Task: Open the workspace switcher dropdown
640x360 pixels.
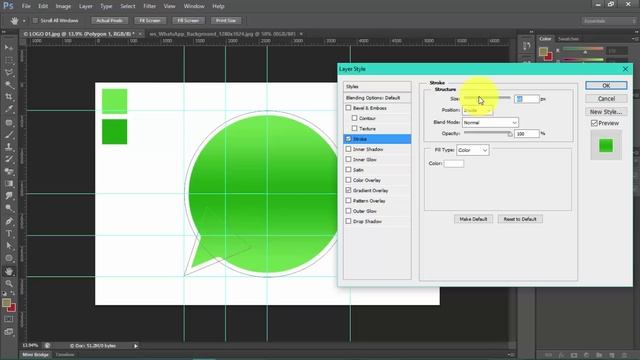Action: tap(608, 20)
